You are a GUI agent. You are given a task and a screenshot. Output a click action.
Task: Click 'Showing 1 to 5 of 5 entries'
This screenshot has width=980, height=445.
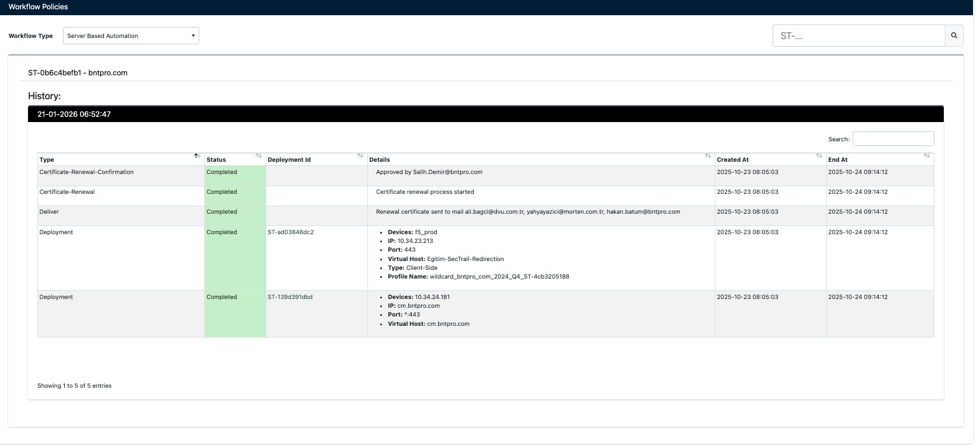pos(74,385)
